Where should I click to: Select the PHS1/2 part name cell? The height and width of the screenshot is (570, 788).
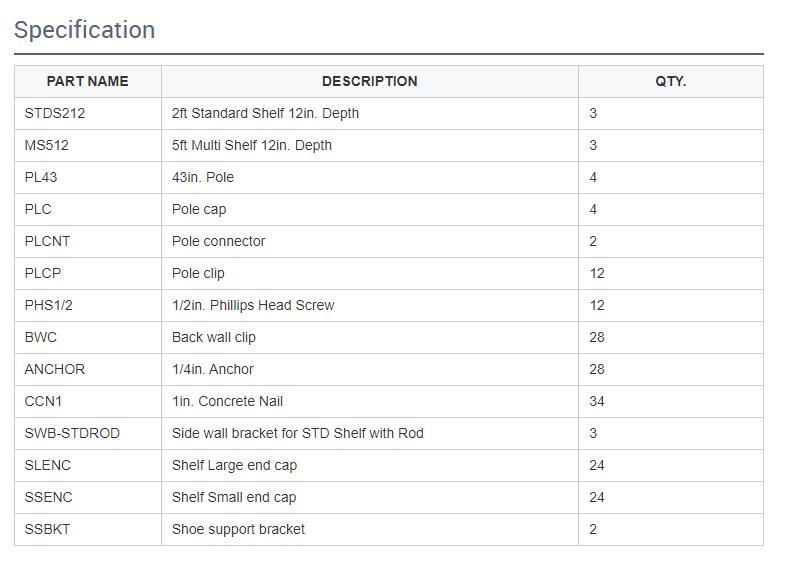[88, 306]
